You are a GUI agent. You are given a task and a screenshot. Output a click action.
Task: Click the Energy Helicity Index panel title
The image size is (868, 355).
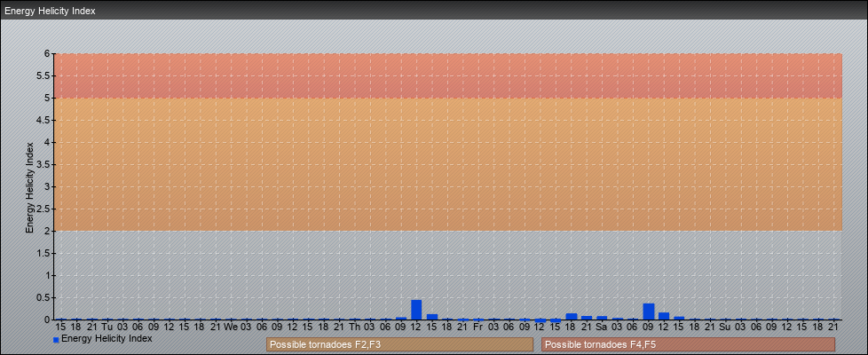51,11
